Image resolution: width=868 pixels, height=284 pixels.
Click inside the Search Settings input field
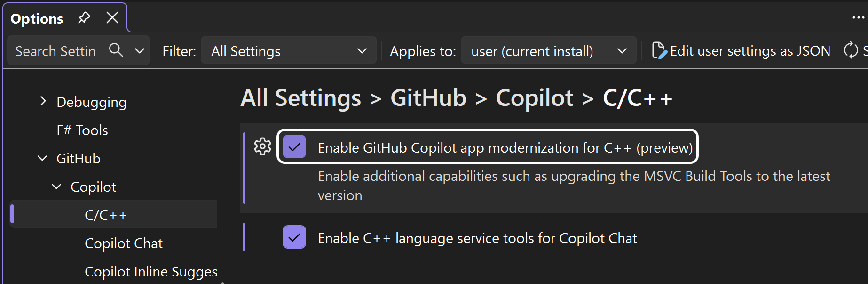[x=56, y=50]
